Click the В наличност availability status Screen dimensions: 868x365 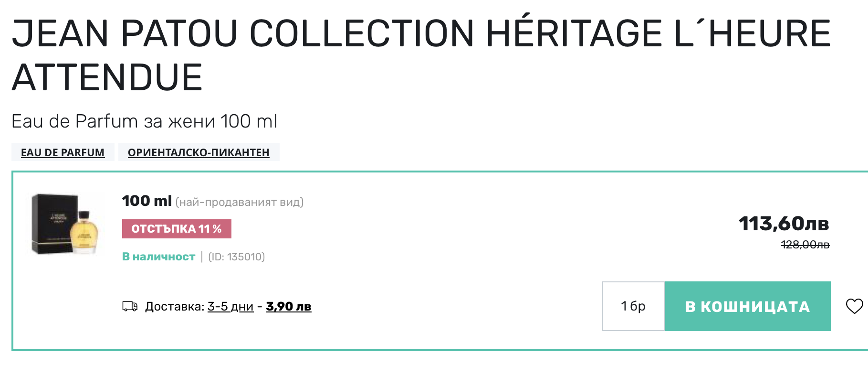[158, 257]
